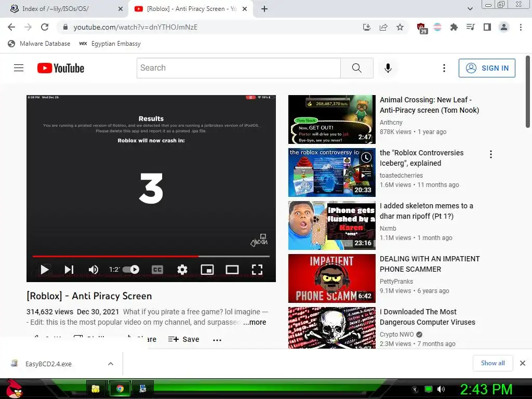This screenshot has height=399, width=532.
Task: Open the Extensions puzzle piece menu
Action: 454,27
